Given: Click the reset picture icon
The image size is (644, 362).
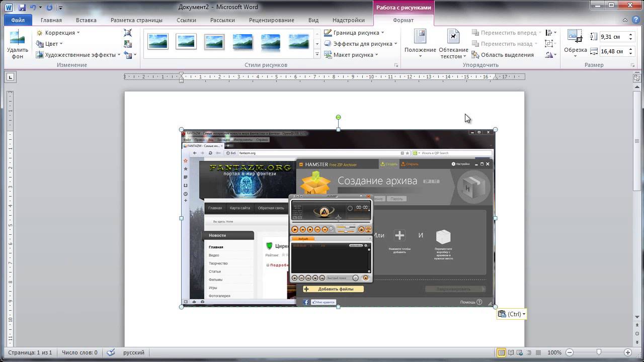Looking at the screenshot, I should pos(129,55).
